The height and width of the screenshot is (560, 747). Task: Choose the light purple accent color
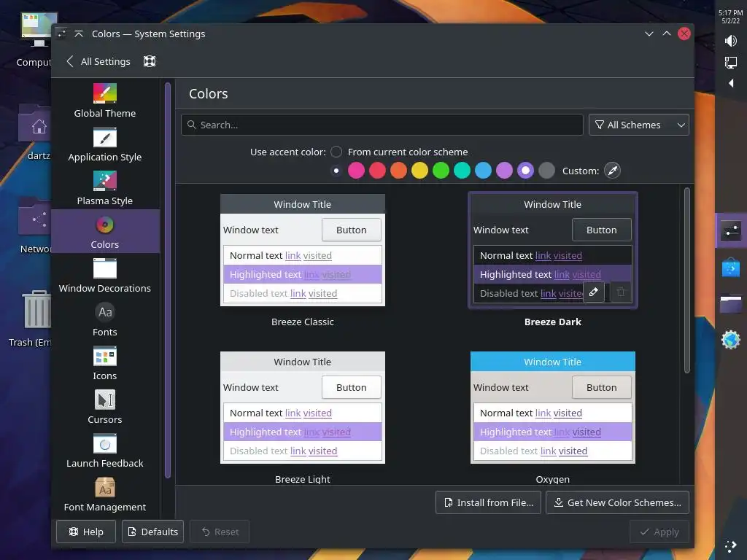click(505, 171)
